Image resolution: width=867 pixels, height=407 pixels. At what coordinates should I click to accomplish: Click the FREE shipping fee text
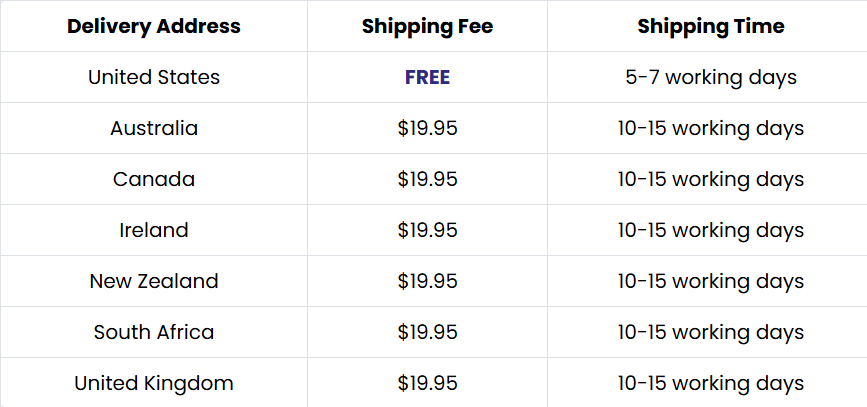427,77
